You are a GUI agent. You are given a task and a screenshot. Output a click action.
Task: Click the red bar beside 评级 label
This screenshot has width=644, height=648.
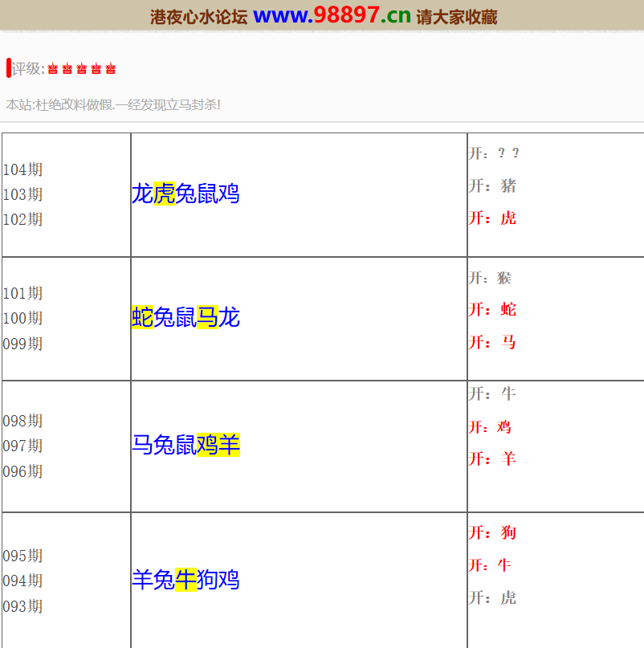(x=8, y=68)
